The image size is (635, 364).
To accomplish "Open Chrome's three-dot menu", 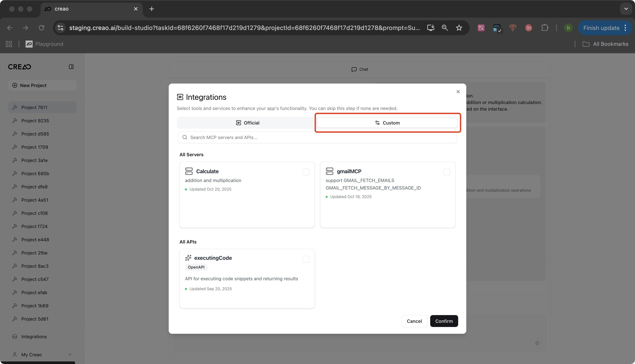I will click(x=625, y=28).
